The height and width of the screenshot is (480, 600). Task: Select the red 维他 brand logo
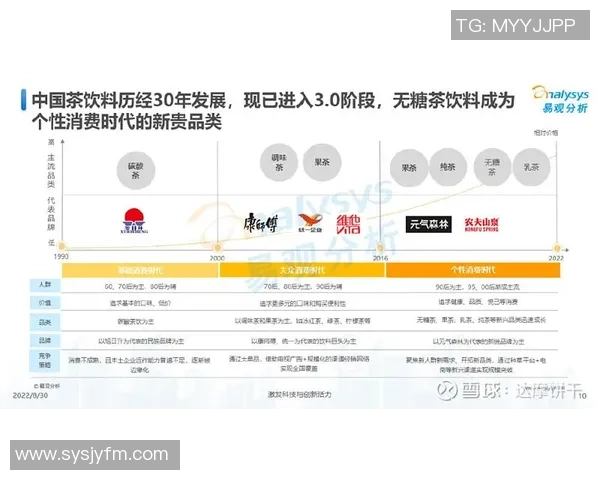click(348, 224)
